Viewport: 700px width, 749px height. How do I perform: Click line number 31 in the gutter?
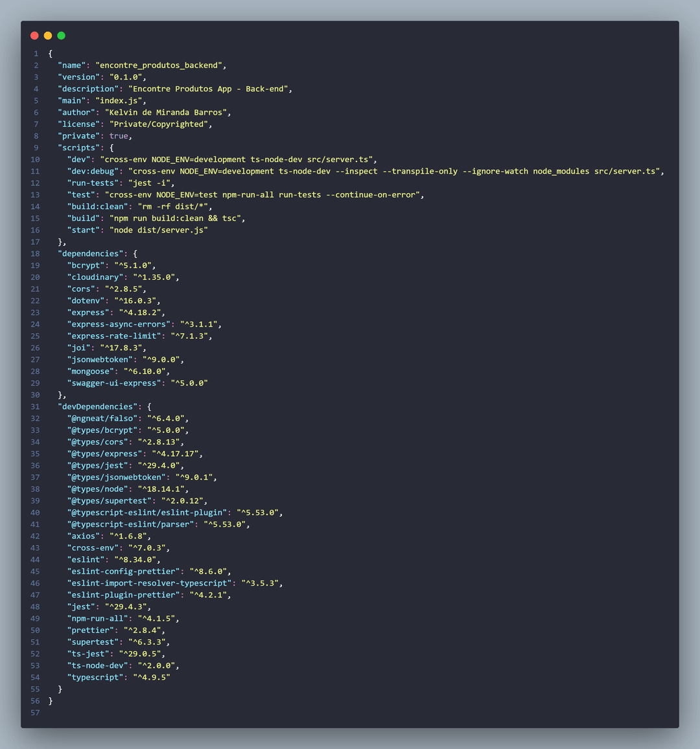pos(36,406)
